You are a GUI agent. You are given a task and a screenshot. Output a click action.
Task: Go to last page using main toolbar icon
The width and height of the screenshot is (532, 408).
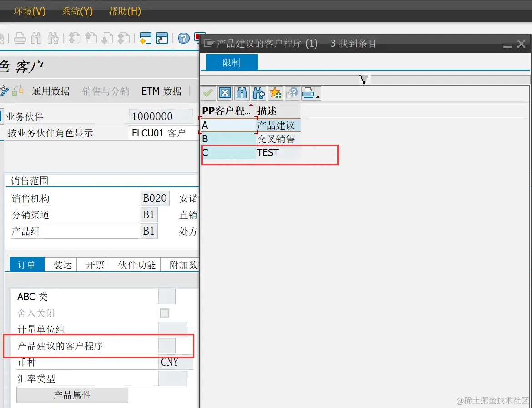coord(124,38)
